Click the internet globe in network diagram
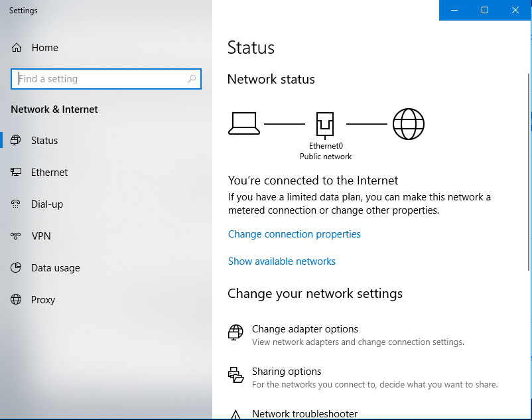Viewport: 532px width, 420px height. 408,124
